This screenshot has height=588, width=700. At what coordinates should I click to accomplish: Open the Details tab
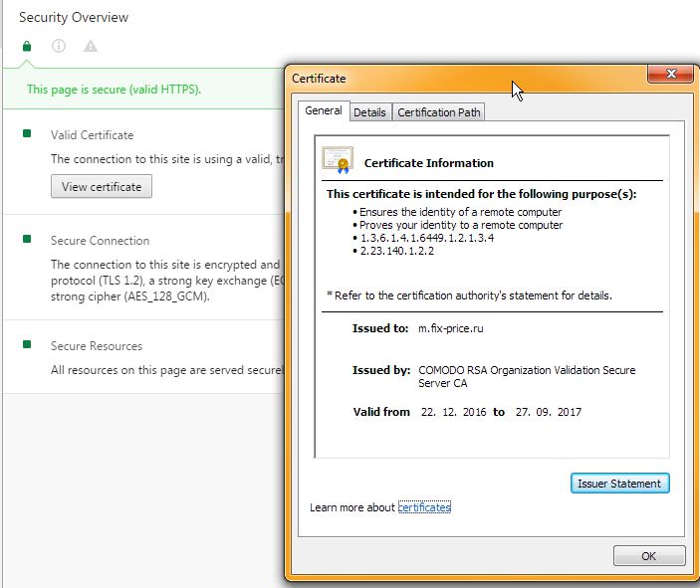(369, 112)
